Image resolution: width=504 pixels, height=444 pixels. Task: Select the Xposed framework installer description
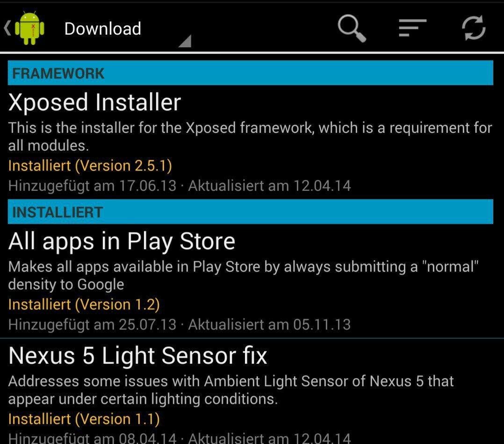pos(250,136)
